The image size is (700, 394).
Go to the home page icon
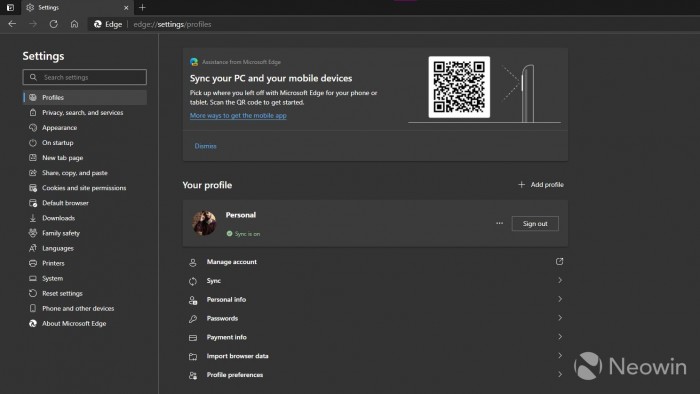coord(74,24)
